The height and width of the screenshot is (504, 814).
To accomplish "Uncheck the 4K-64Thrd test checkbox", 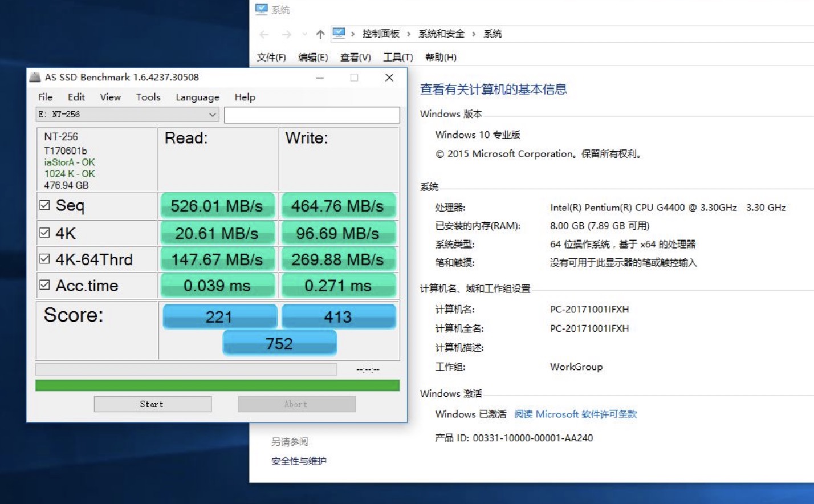I will click(44, 259).
